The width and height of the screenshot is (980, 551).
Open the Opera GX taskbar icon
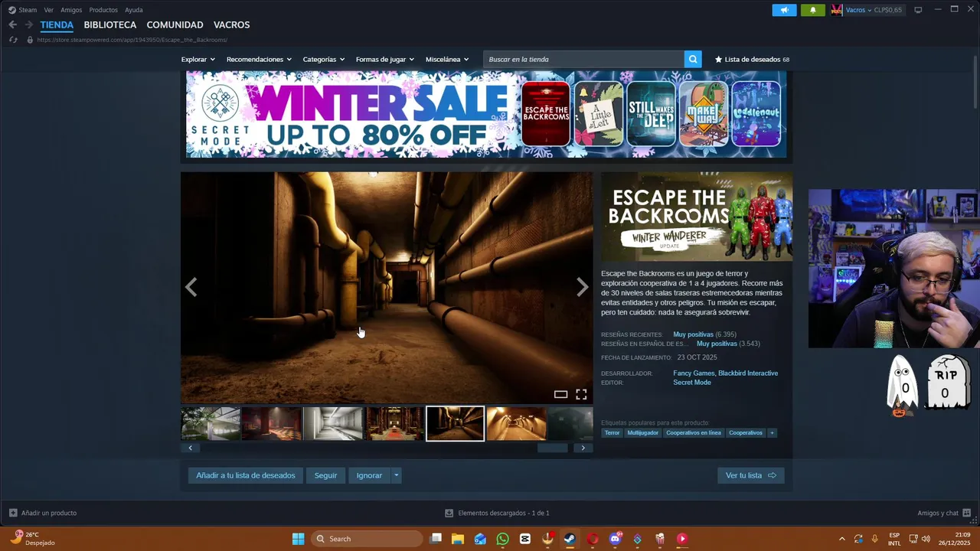click(592, 539)
